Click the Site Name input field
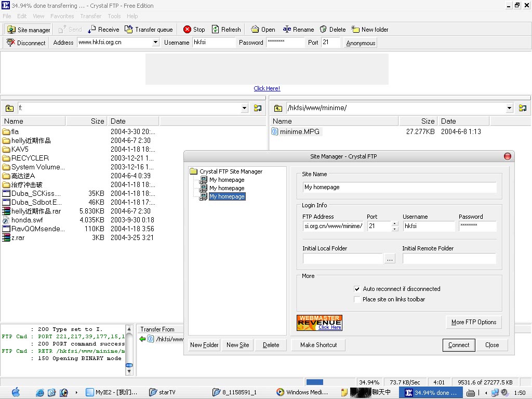The width and height of the screenshot is (532, 399). (400, 187)
